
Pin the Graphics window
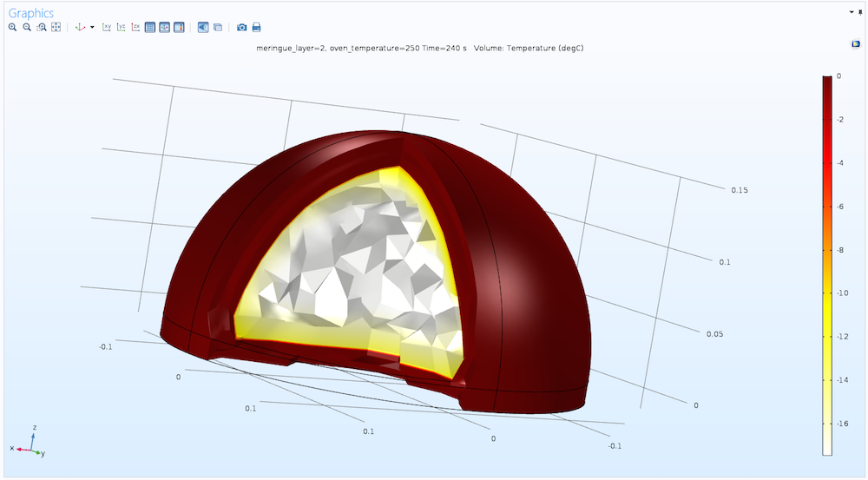tap(860, 12)
